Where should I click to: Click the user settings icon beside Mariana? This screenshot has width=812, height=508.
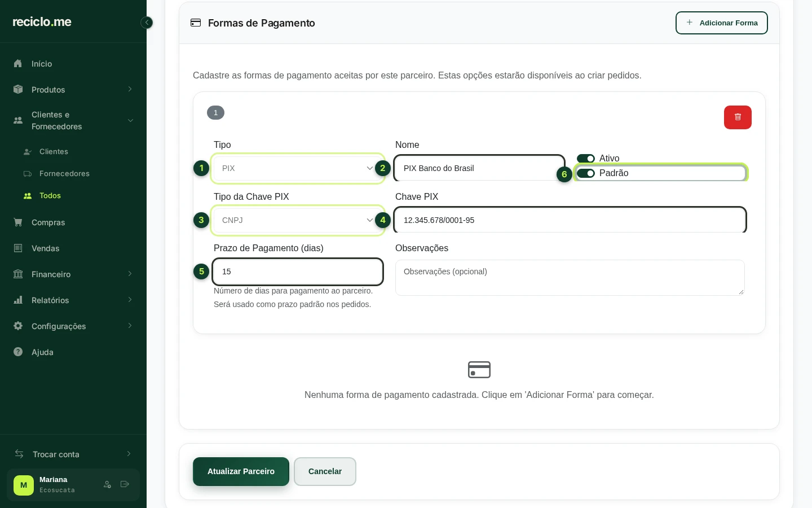point(107,484)
